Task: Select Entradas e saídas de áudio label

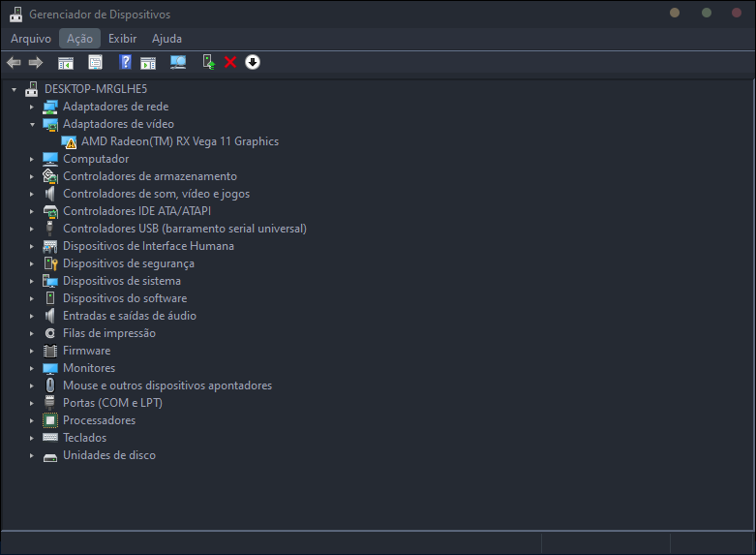Action: pos(130,316)
